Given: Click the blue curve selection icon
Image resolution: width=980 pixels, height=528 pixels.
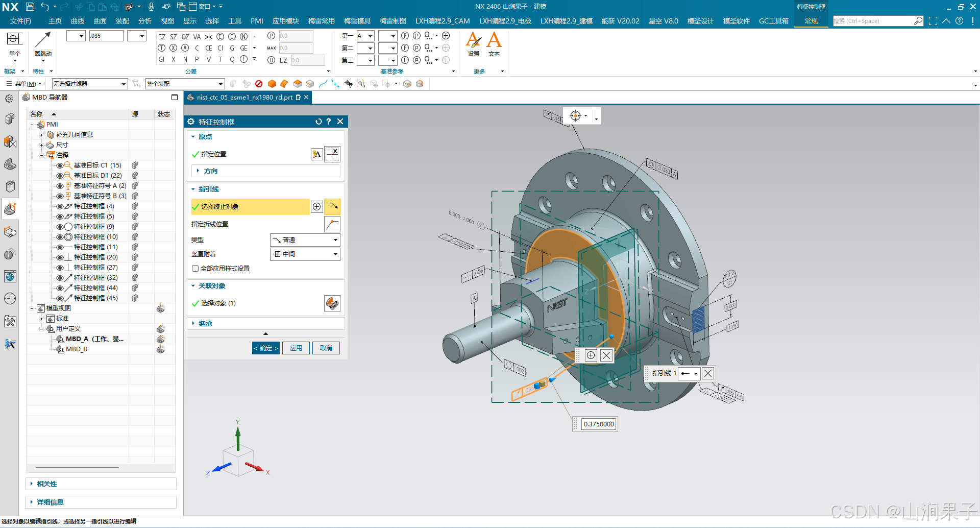Looking at the screenshot, I should click(323, 84).
